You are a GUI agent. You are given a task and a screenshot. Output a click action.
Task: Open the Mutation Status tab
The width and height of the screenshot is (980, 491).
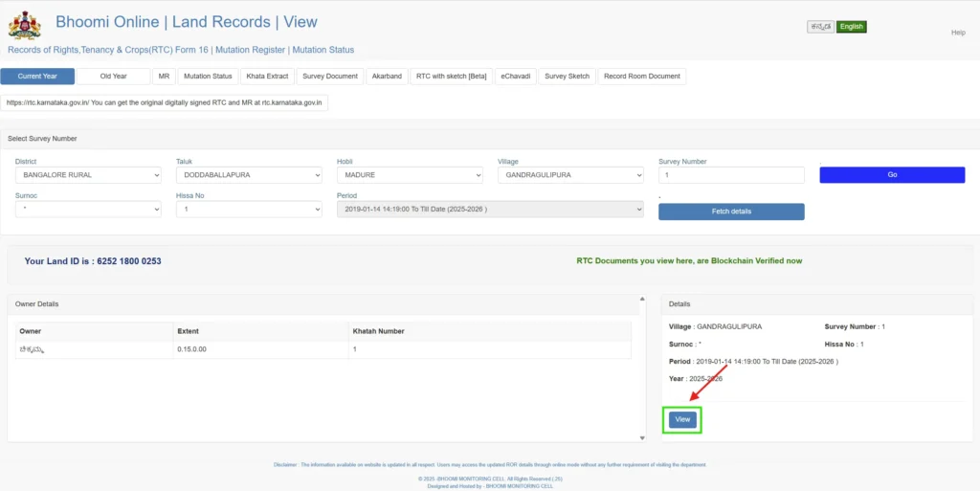208,77
